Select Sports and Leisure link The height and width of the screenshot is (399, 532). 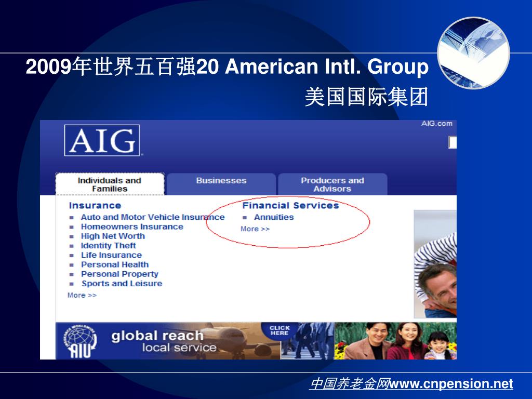point(122,284)
